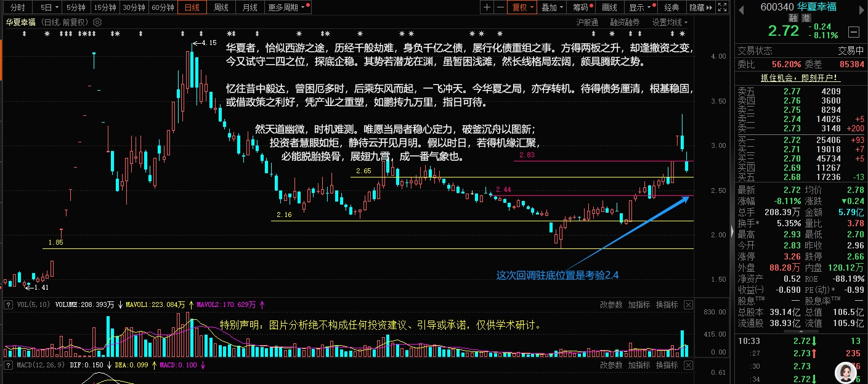The height and width of the screenshot is (384, 868).
Task: Switch to 经典 classic layout
Action: pos(671,7)
